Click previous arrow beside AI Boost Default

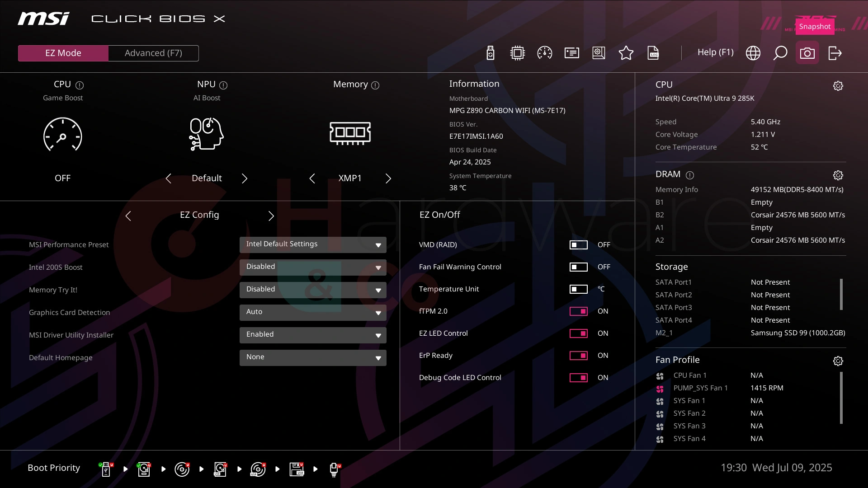click(x=169, y=178)
